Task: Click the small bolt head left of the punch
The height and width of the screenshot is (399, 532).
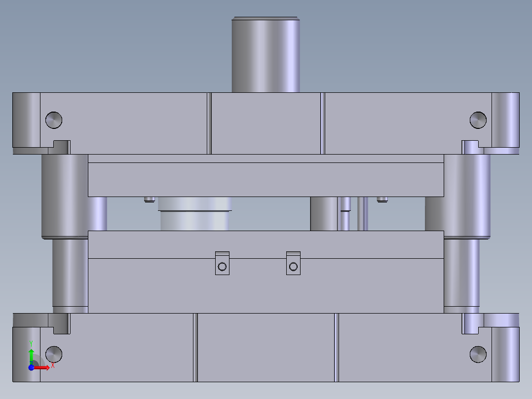Action: click(x=149, y=199)
